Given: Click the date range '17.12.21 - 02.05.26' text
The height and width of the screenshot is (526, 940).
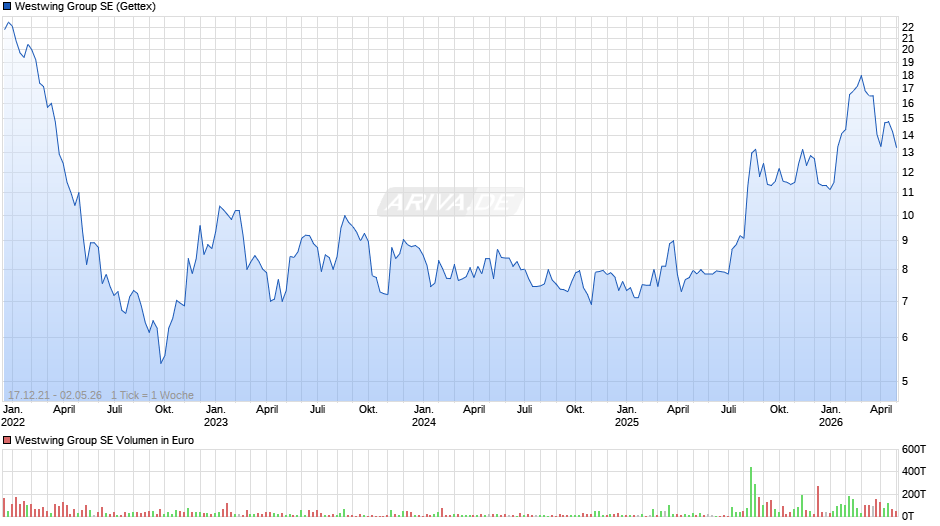Looking at the screenshot, I should click(x=55, y=395).
